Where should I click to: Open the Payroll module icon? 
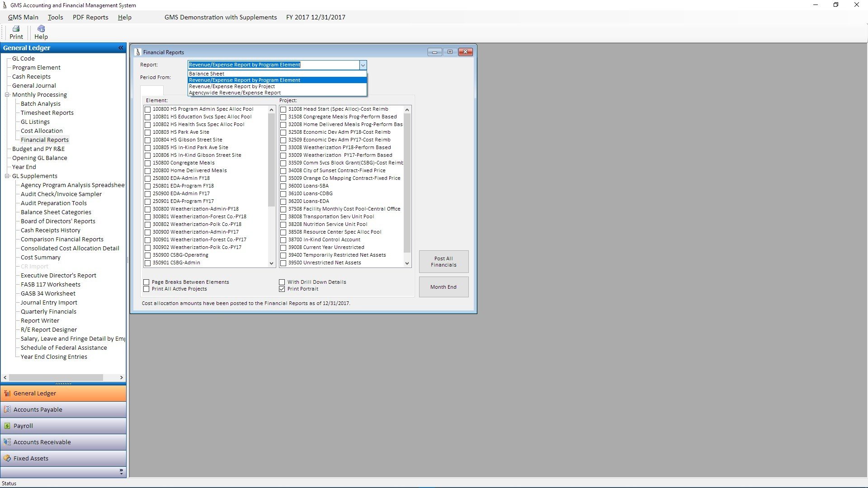pyautogui.click(x=7, y=426)
